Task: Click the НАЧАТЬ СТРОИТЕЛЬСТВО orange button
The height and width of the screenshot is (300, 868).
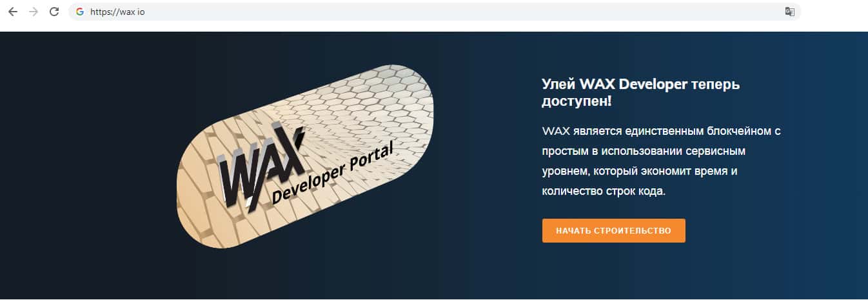Action: 613,230
